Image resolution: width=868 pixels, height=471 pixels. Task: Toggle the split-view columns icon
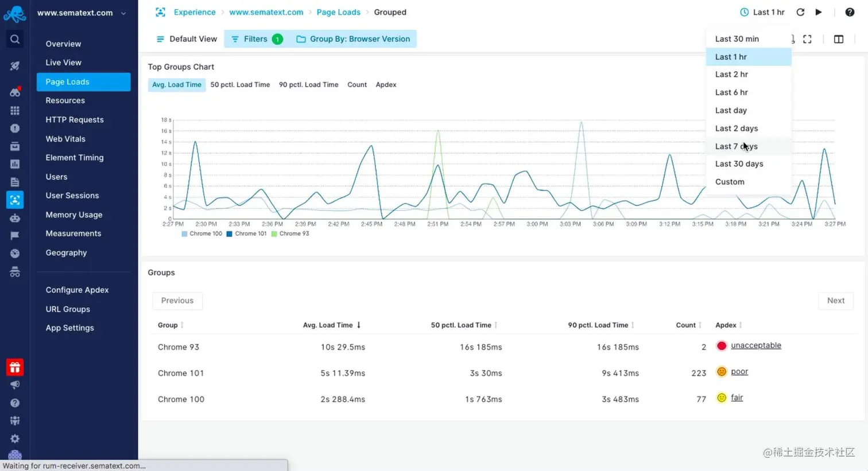tap(839, 39)
